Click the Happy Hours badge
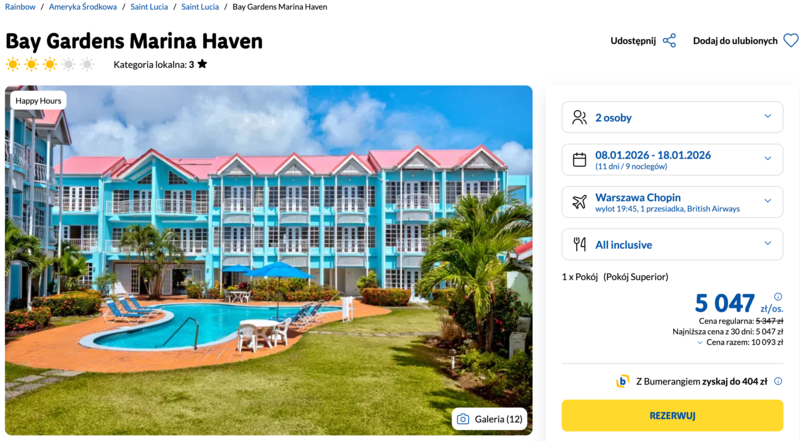 tap(39, 100)
